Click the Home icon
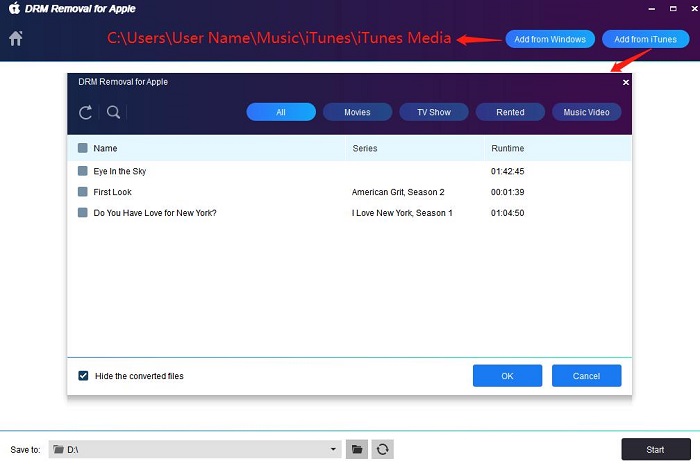Image resolution: width=700 pixels, height=468 pixels. coord(15,39)
